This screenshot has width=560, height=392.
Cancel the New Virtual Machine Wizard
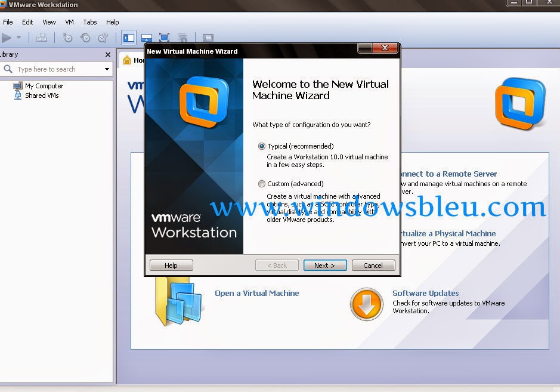373,265
